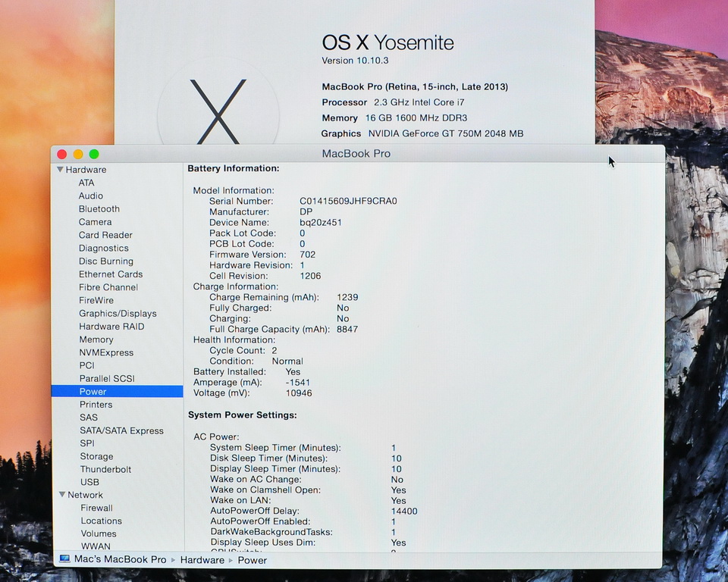Image resolution: width=728 pixels, height=582 pixels.
Task: Open Storage information
Action: point(96,456)
